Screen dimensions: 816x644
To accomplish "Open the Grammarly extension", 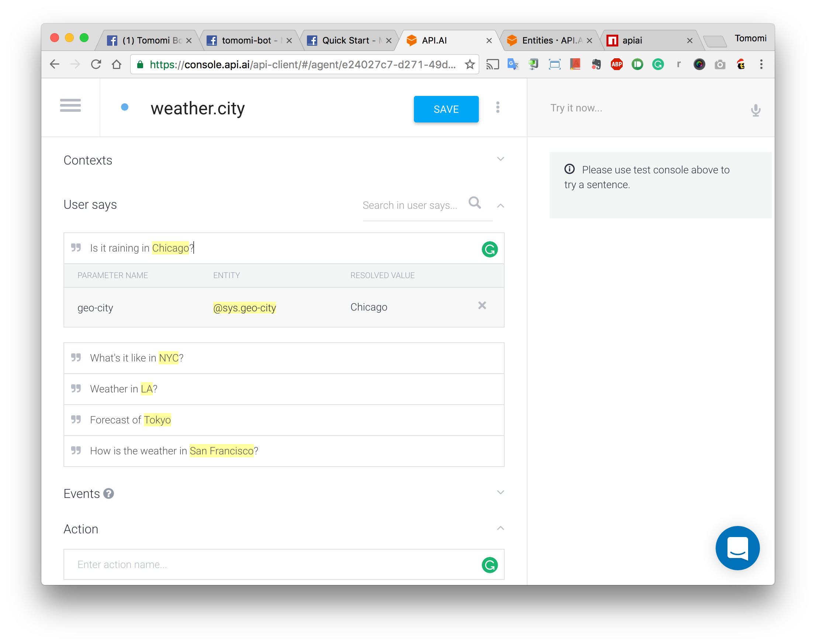I will point(658,64).
